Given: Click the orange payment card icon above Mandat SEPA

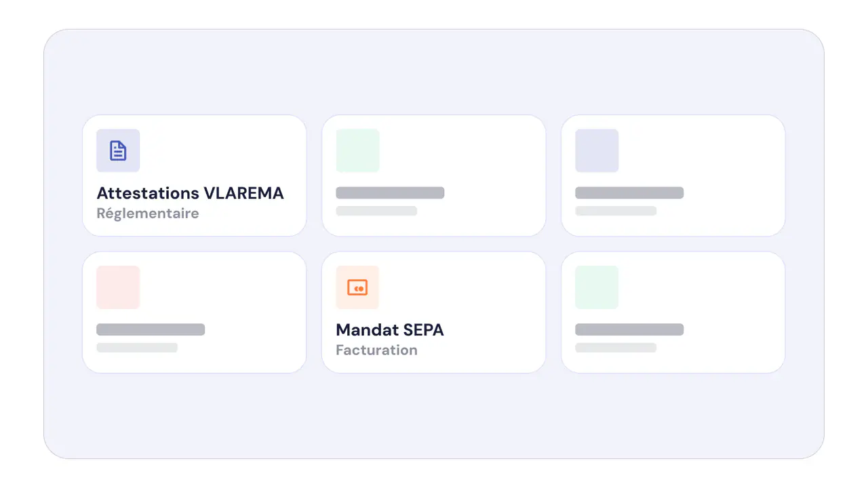Looking at the screenshot, I should (x=357, y=287).
